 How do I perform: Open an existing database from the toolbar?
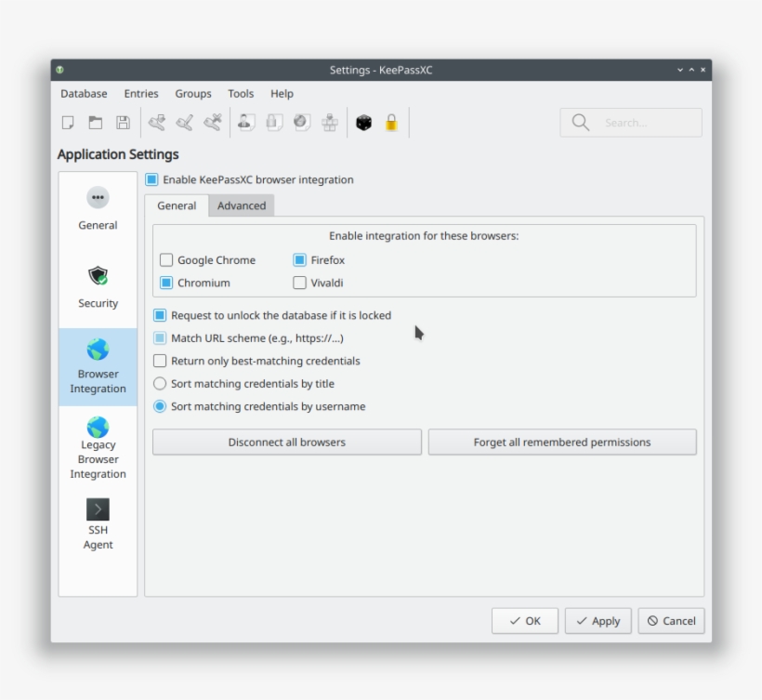95,122
